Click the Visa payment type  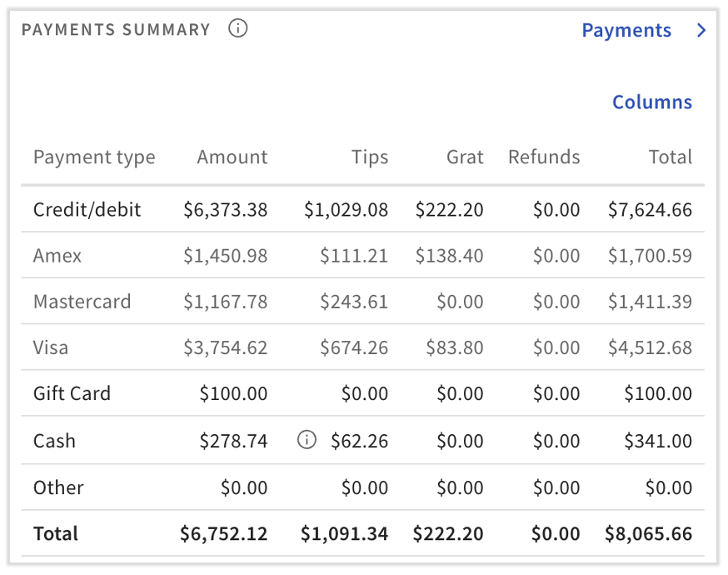pos(51,347)
